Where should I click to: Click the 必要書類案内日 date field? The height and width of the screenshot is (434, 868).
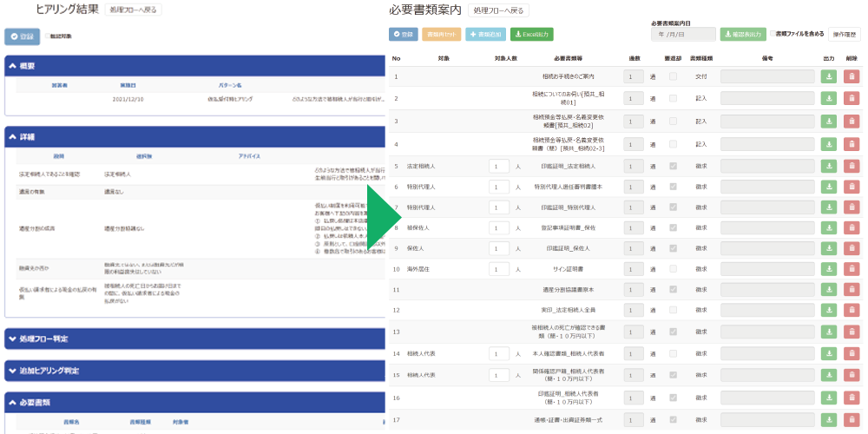[x=683, y=35]
